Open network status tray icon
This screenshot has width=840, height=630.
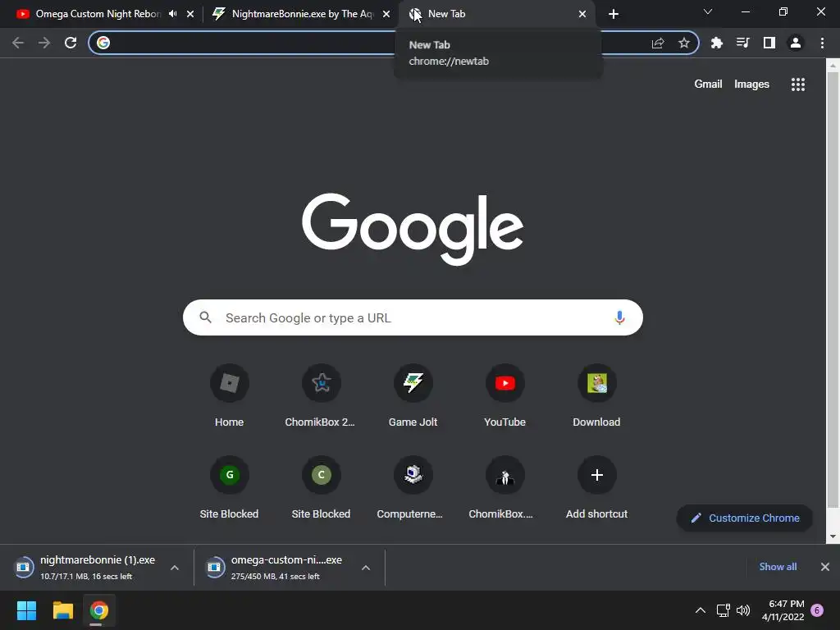[724, 610]
